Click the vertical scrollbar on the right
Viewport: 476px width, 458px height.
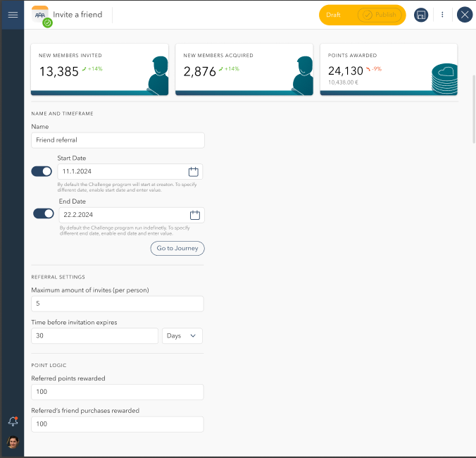[x=474, y=109]
